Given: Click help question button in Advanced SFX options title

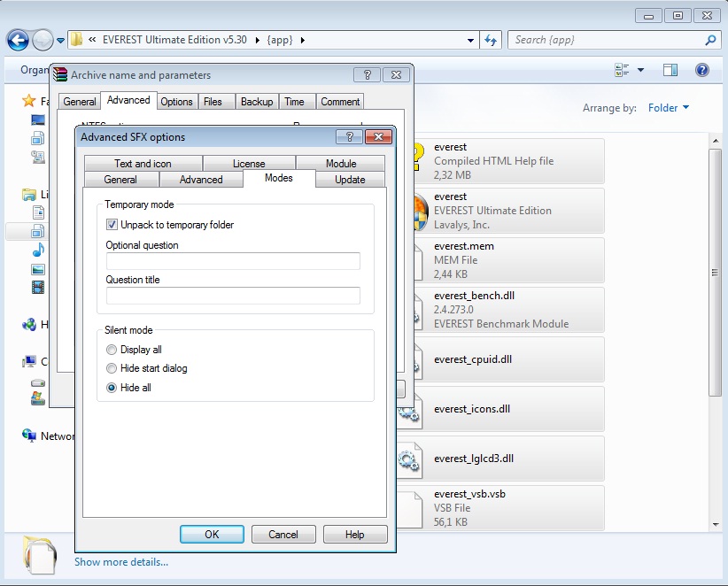Looking at the screenshot, I should tap(350, 137).
